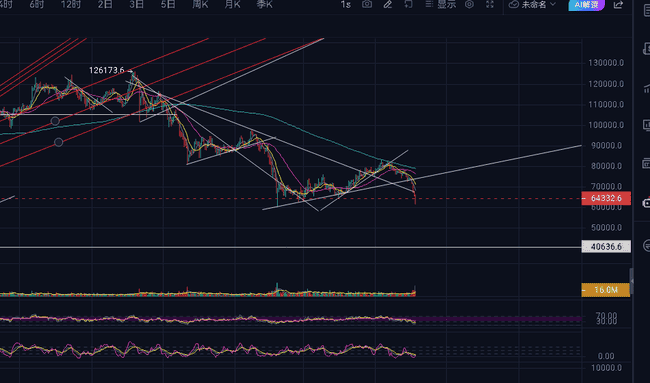Click the 110000.0 price axis label
The height and width of the screenshot is (383, 650).
[x=606, y=104]
